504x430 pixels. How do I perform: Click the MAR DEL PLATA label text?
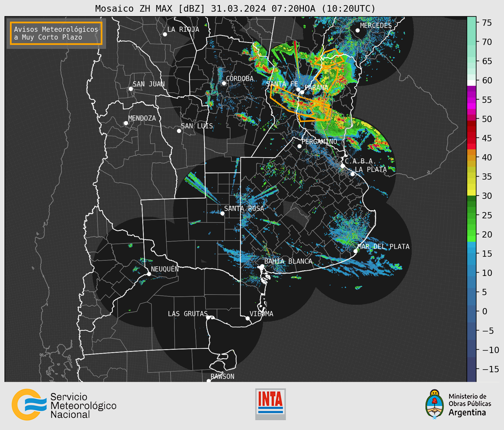point(384,246)
